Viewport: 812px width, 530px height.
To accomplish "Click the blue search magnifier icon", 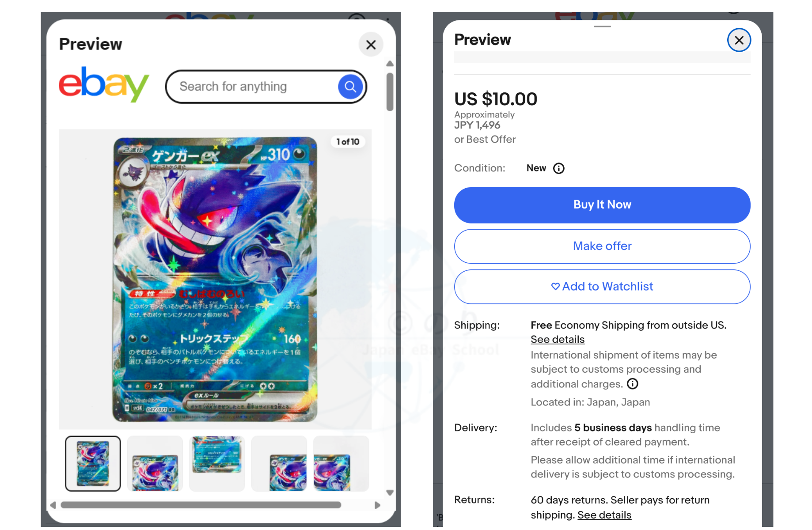I will [351, 87].
